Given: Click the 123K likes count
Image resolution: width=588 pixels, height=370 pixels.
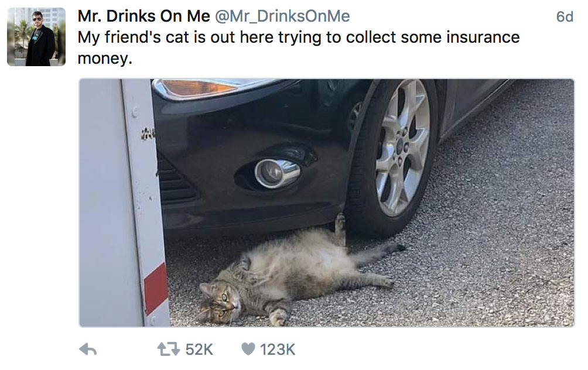Looking at the screenshot, I should (278, 350).
